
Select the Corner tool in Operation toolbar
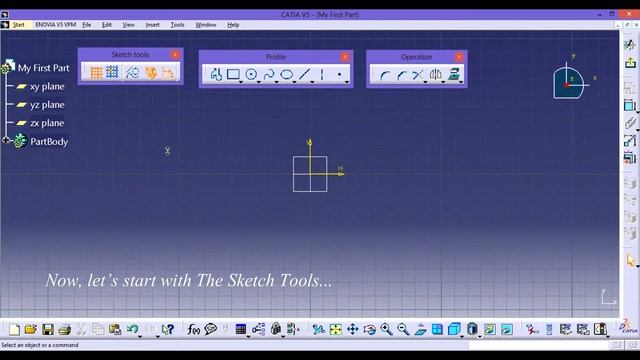(x=384, y=75)
